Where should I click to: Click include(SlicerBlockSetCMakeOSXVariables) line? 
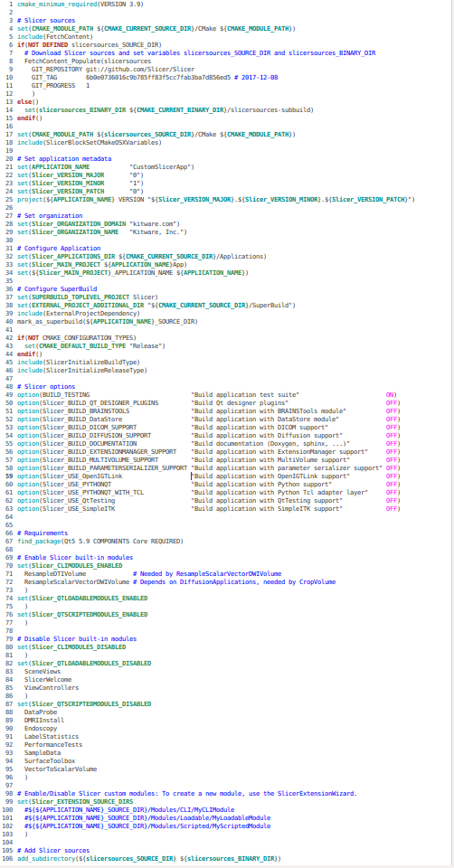click(90, 142)
